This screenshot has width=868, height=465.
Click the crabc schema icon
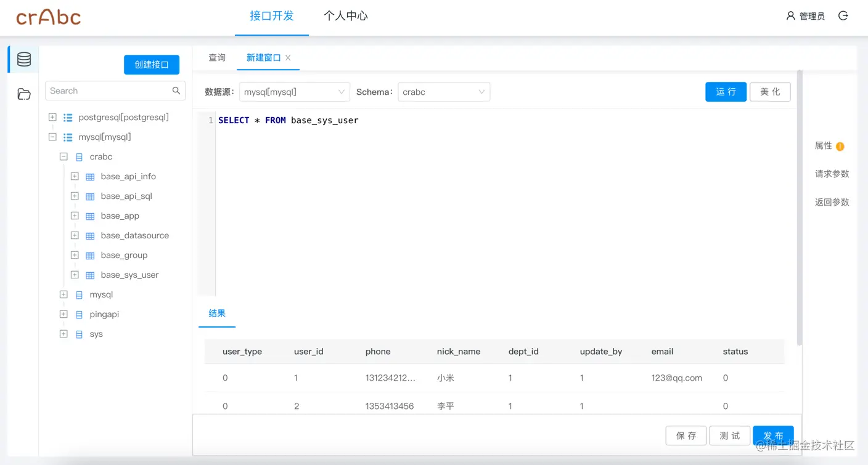(x=79, y=157)
